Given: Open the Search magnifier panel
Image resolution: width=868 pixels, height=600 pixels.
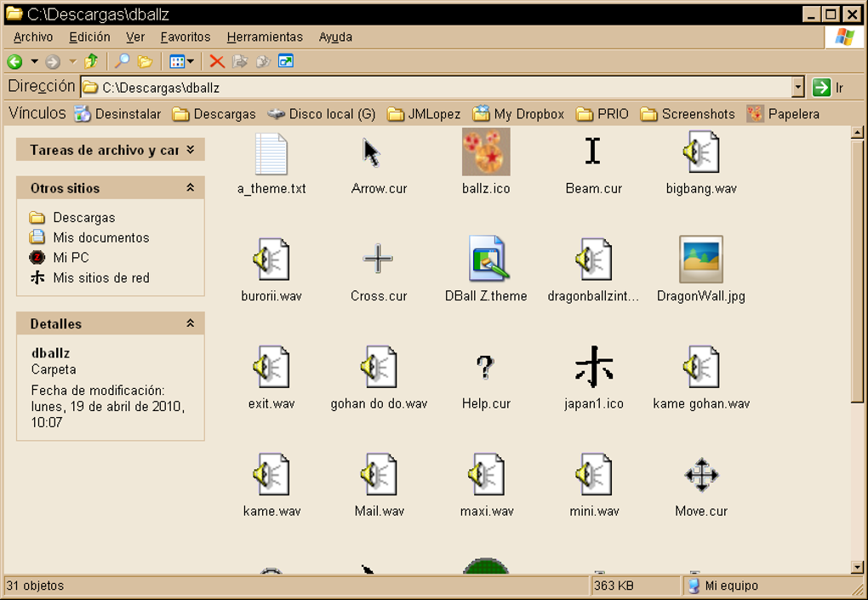Looking at the screenshot, I should point(121,61).
